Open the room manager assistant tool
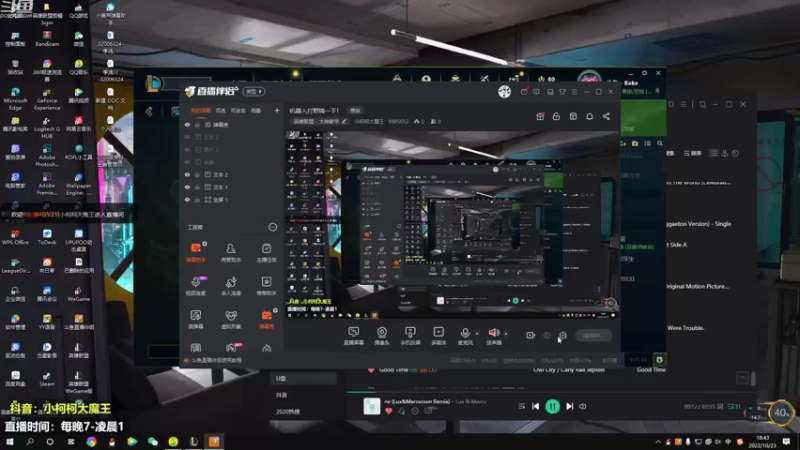 coord(231,252)
